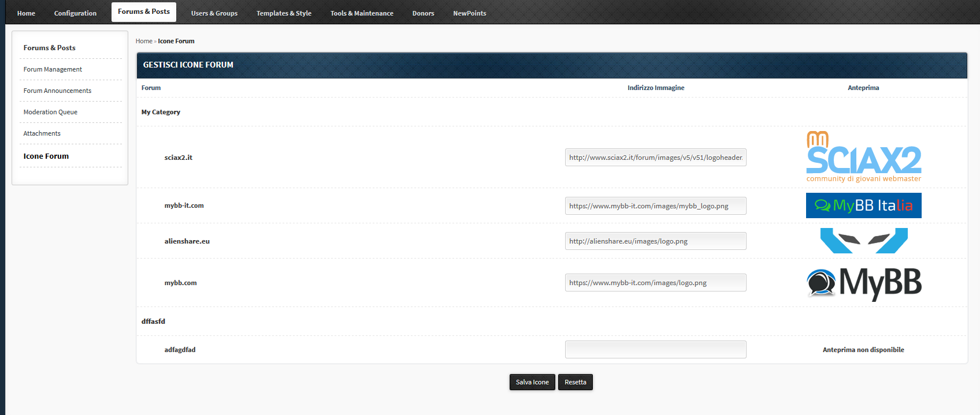Click the My Category row label
This screenshot has height=415, width=980.
[x=161, y=112]
